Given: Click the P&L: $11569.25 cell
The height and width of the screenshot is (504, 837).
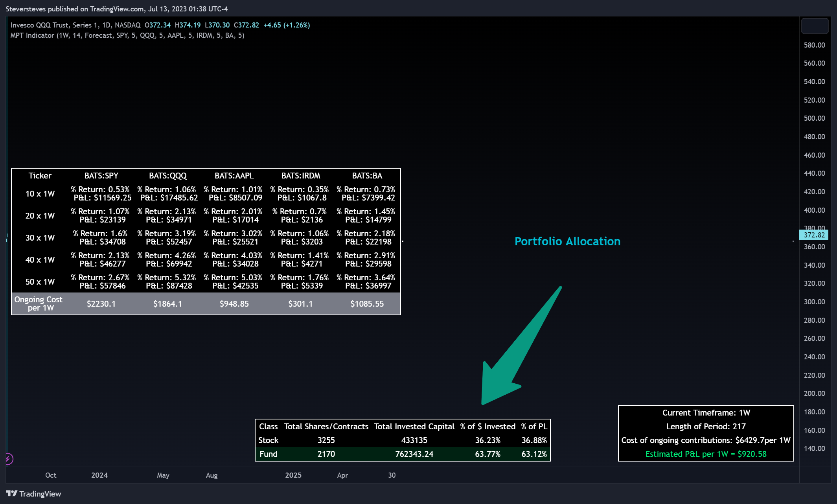Looking at the screenshot, I should (102, 198).
